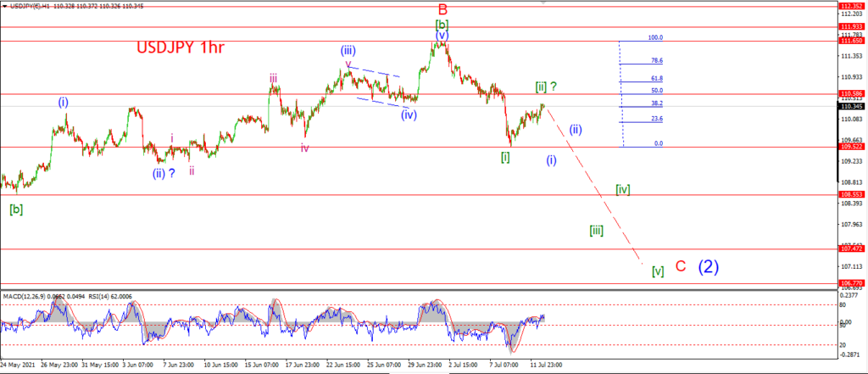Click the large red 'B' wave label
Viewport: 868px width, 374px height.
442,8
